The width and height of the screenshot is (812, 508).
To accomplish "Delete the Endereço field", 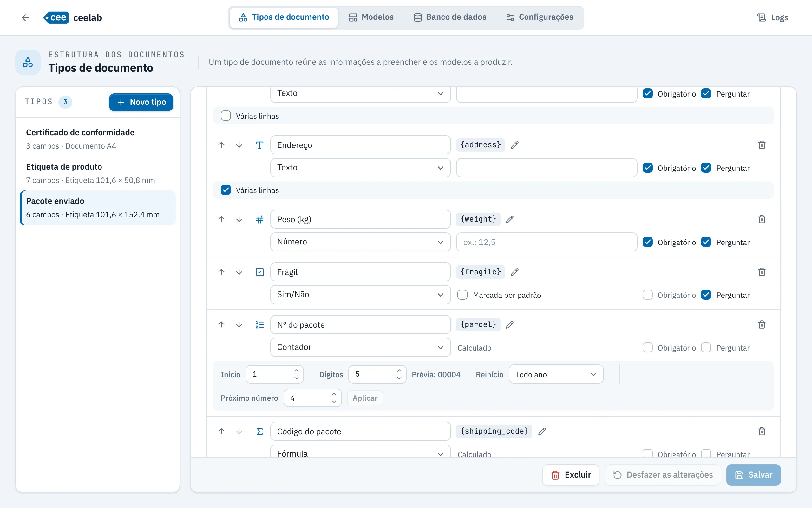I will tap(762, 145).
